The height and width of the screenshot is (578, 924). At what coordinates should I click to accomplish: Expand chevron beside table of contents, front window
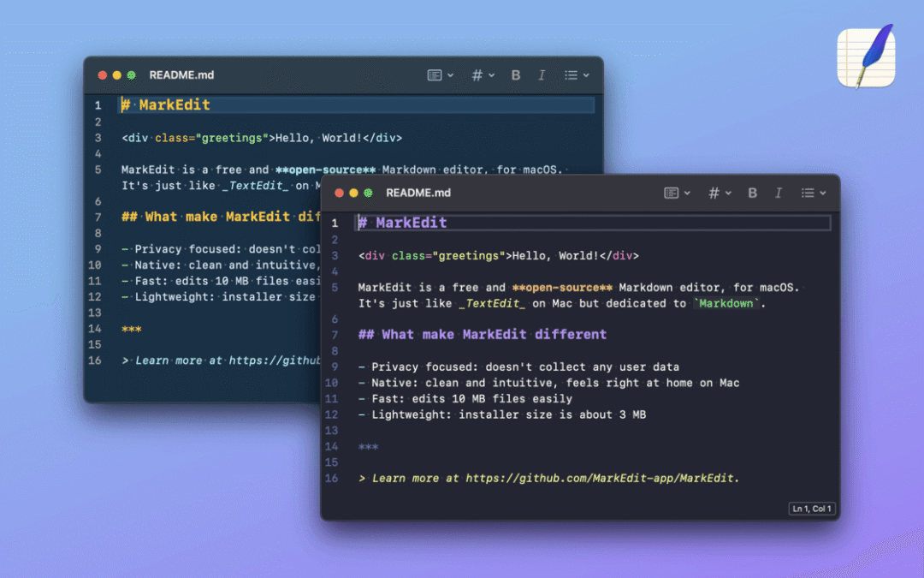coord(687,193)
